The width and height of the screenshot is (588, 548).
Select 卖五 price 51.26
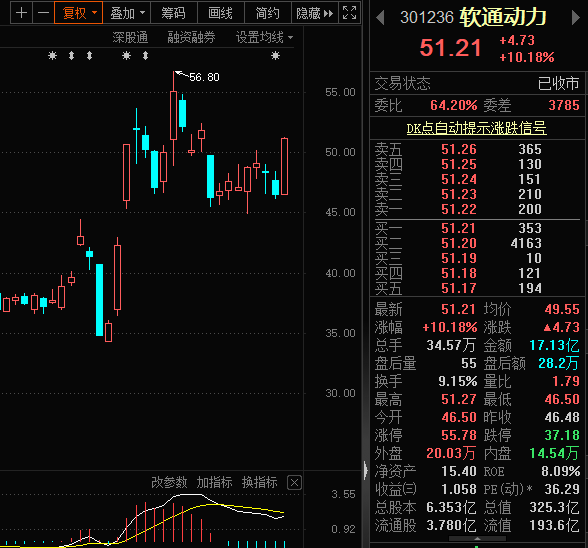(459, 149)
